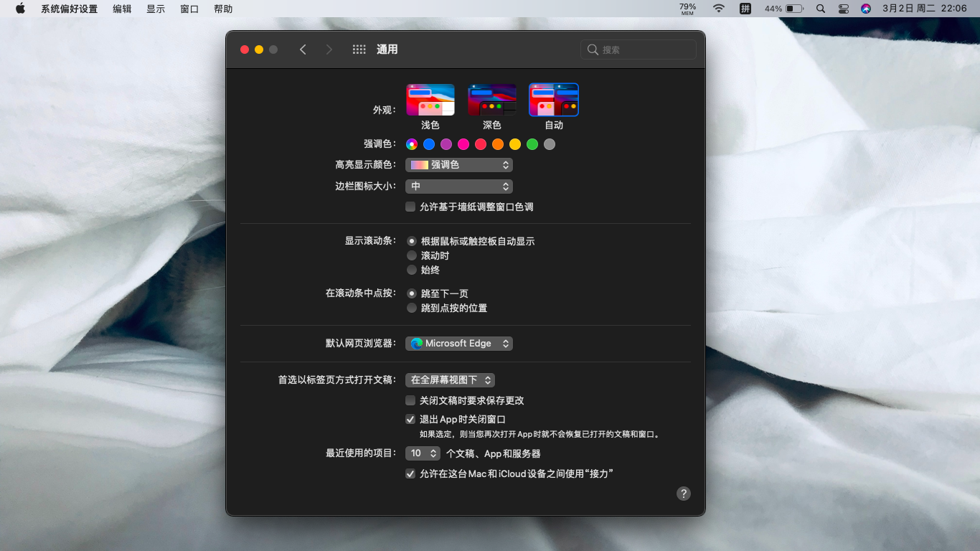Choose the multicolor accent color
This screenshot has width=980, height=551.
click(412, 144)
